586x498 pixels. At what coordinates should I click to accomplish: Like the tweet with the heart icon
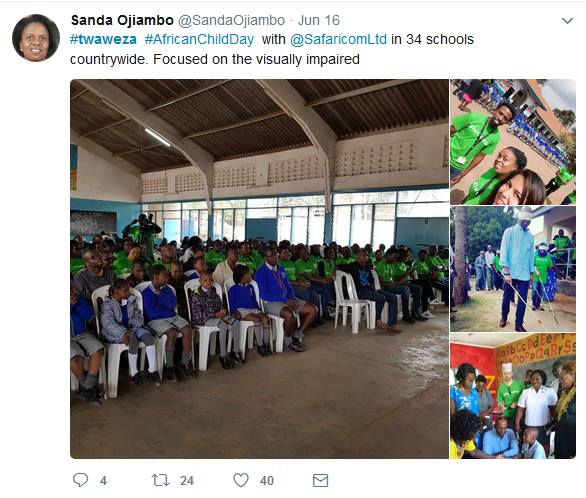coord(241,480)
